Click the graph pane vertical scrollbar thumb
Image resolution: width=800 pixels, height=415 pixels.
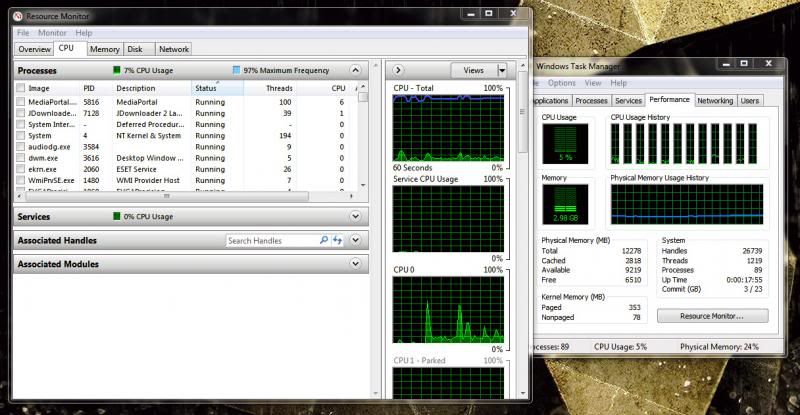click(x=522, y=111)
